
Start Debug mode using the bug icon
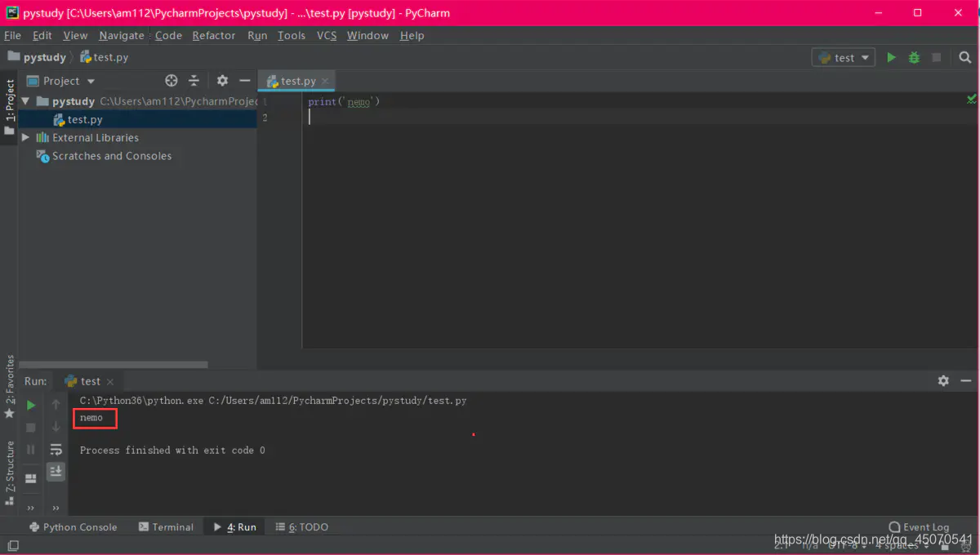tap(914, 57)
